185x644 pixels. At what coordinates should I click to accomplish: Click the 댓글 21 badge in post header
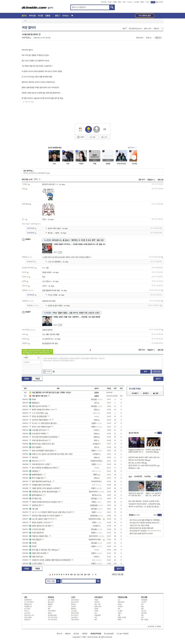(158, 37)
